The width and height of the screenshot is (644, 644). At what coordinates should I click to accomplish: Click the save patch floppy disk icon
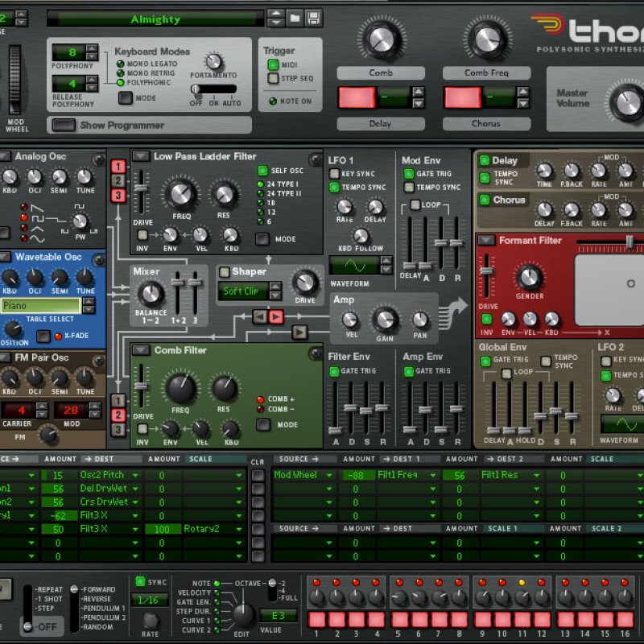313,18
